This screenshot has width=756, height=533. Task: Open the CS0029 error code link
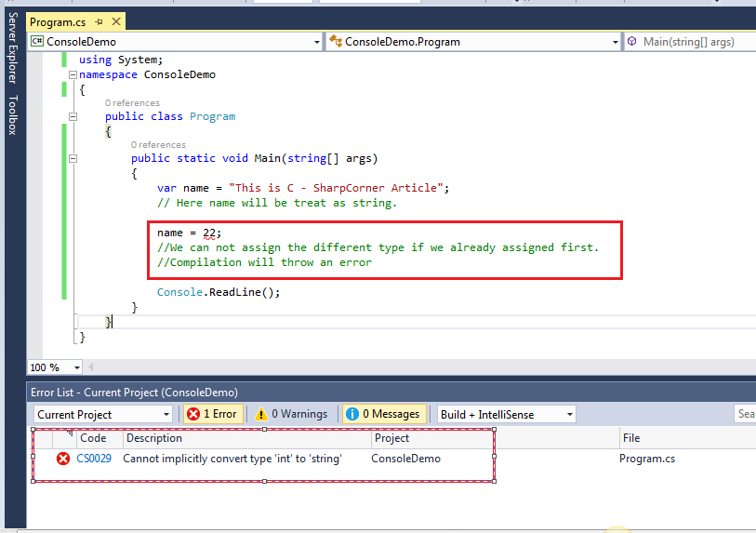click(94, 459)
